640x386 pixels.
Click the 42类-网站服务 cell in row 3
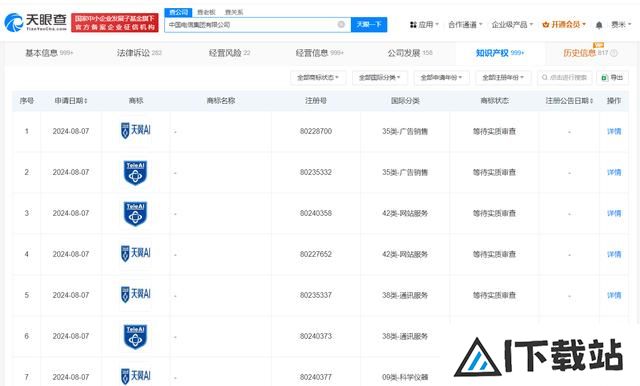coord(405,213)
